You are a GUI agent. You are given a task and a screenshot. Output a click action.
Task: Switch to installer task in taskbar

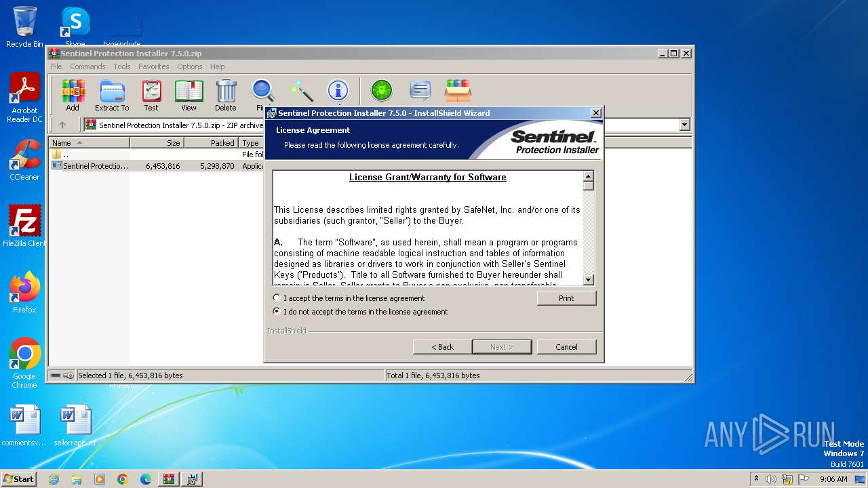click(x=192, y=479)
